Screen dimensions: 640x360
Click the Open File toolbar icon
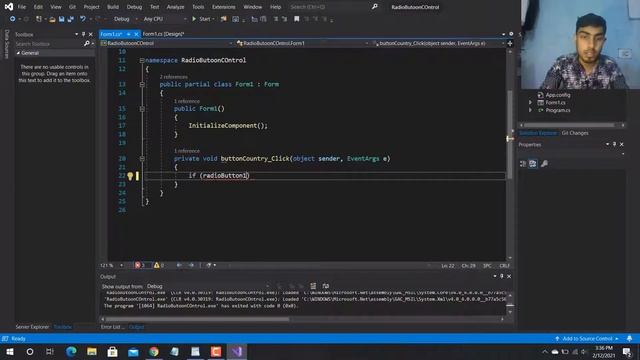52,19
